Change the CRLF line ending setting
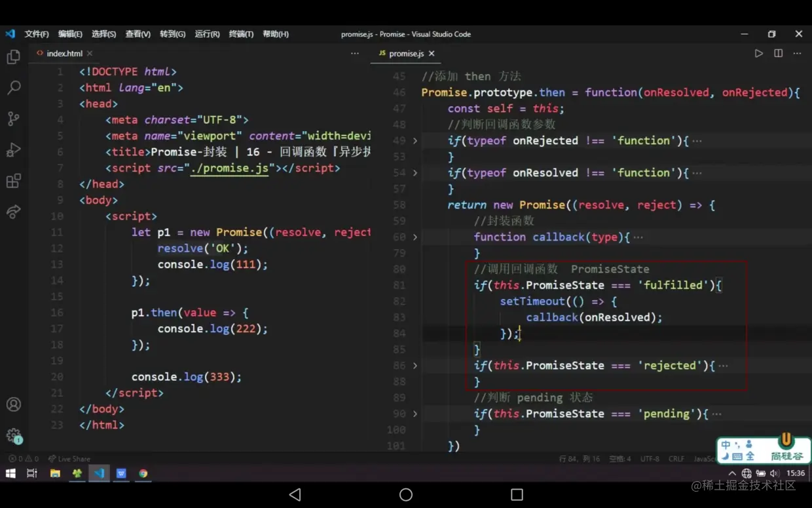Image resolution: width=812 pixels, height=508 pixels. 676,459
